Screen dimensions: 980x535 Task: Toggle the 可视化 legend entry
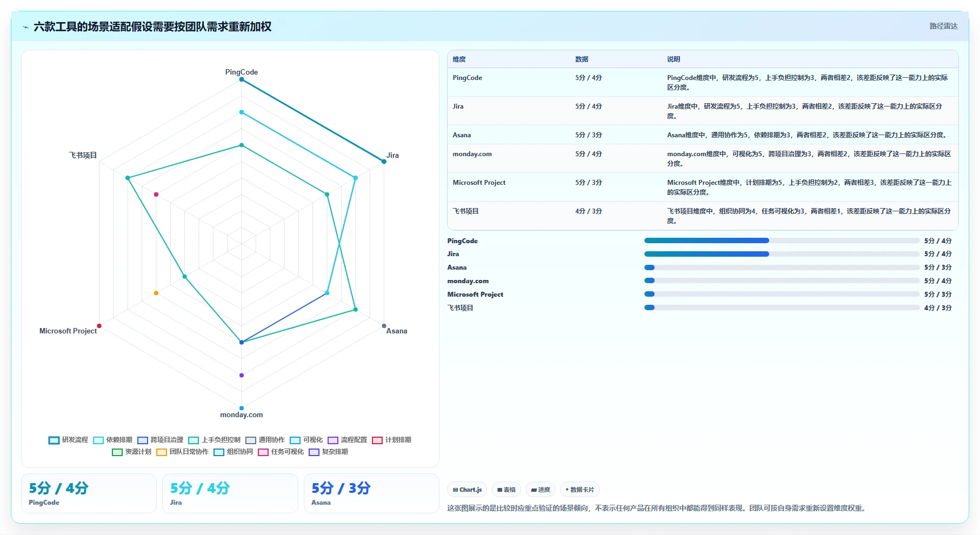tap(306, 440)
